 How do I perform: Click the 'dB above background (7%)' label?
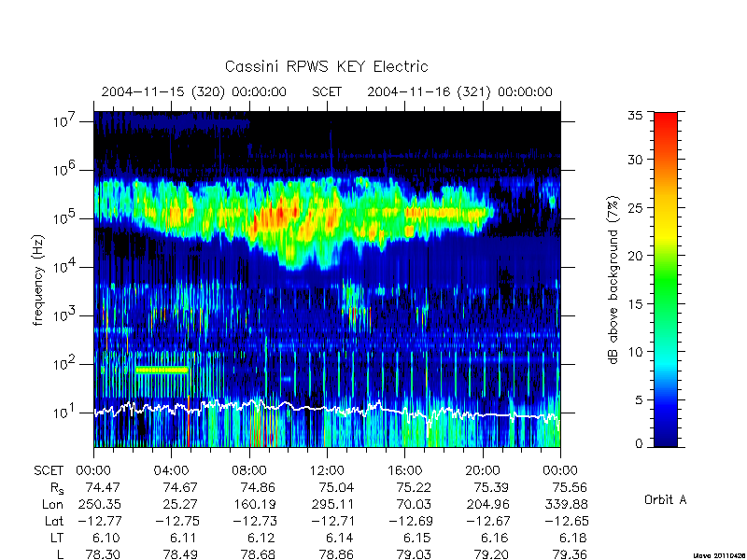point(613,280)
